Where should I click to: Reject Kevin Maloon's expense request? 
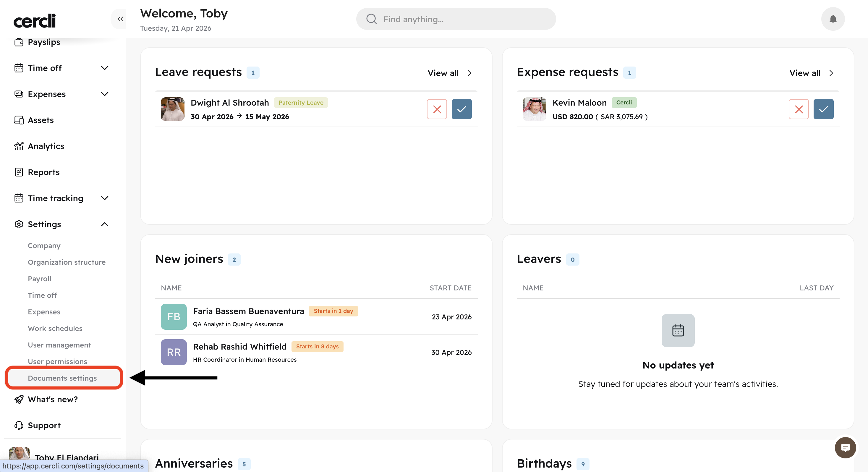[799, 109]
